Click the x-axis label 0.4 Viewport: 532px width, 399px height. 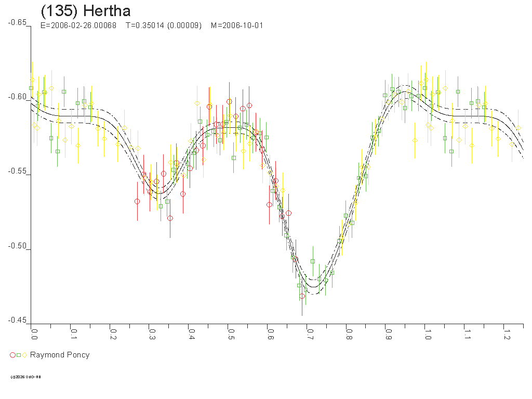pos(192,334)
